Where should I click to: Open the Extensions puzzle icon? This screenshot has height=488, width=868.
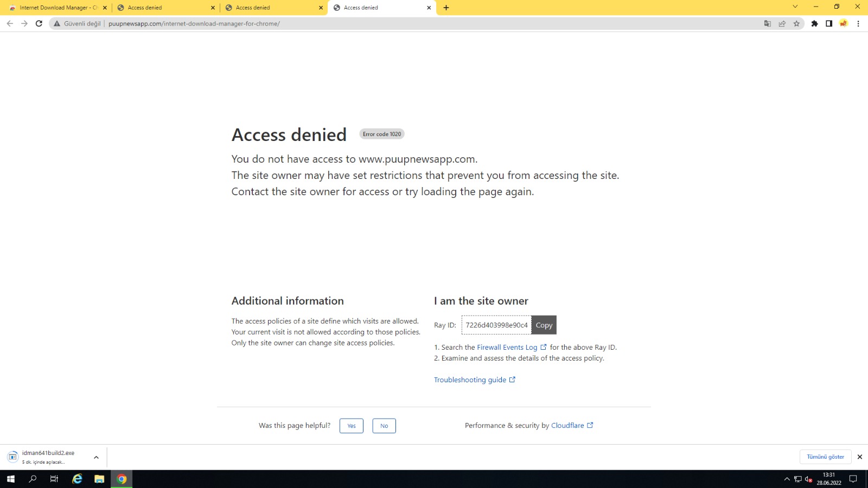point(814,23)
